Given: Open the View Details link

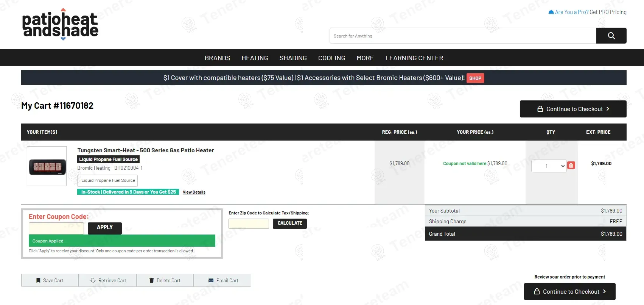Looking at the screenshot, I should 194,192.
